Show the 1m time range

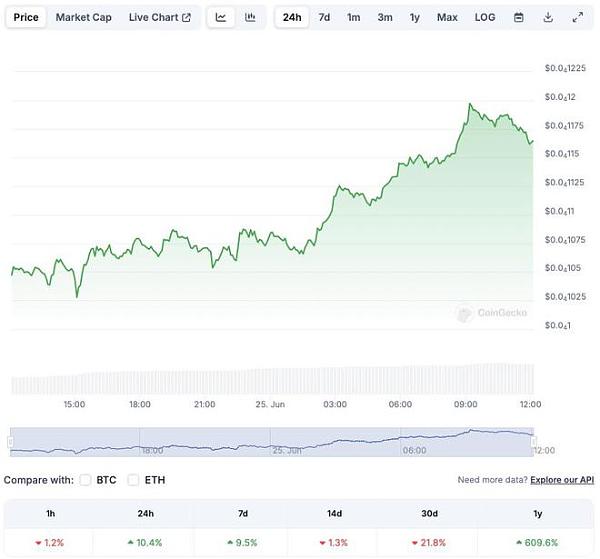click(354, 18)
